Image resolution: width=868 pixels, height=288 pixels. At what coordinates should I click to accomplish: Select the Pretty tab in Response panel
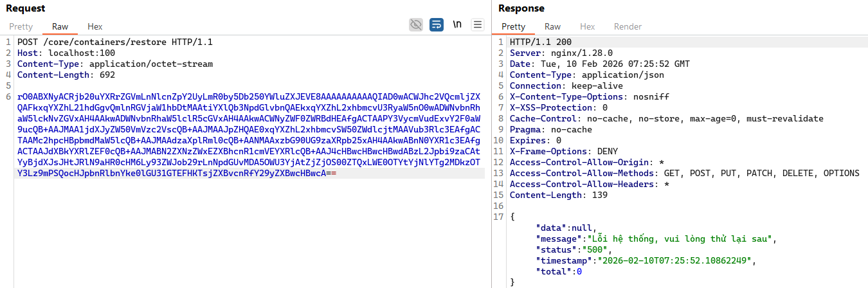tap(513, 26)
